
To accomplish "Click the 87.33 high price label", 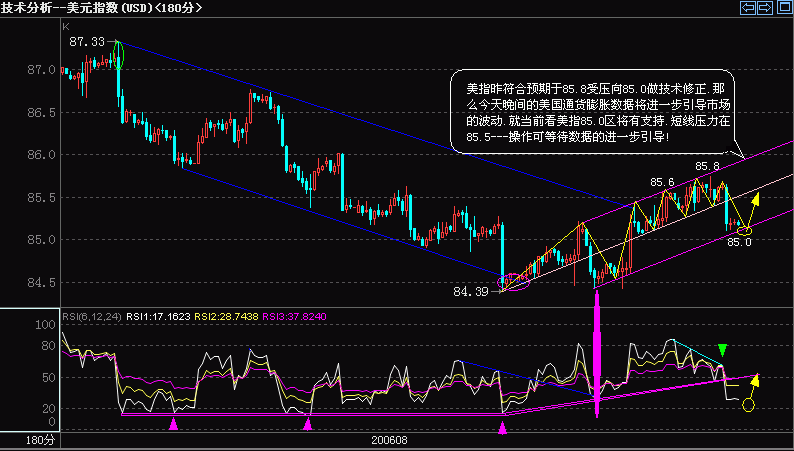I will click(x=87, y=42).
